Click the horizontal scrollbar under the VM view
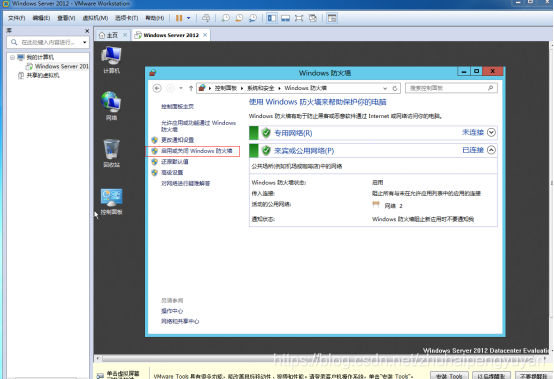Screen dimensions: 554x379 pyautogui.click(x=321, y=359)
